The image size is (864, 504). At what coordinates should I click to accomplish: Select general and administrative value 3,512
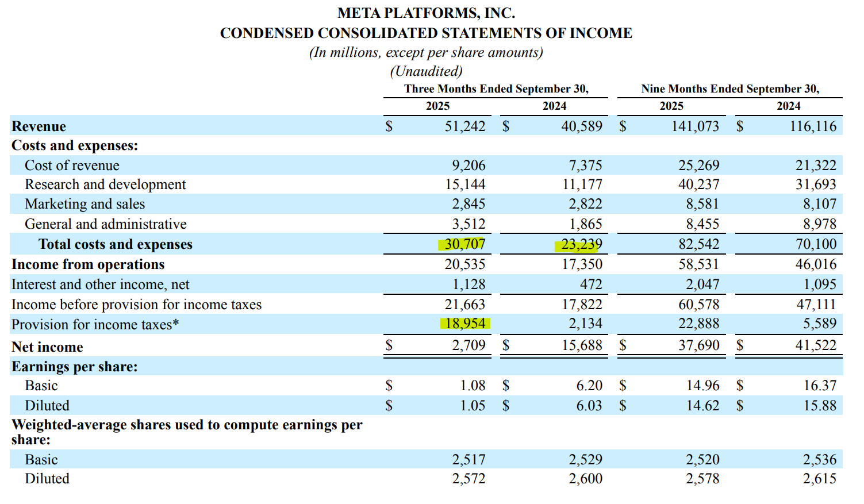pyautogui.click(x=469, y=224)
